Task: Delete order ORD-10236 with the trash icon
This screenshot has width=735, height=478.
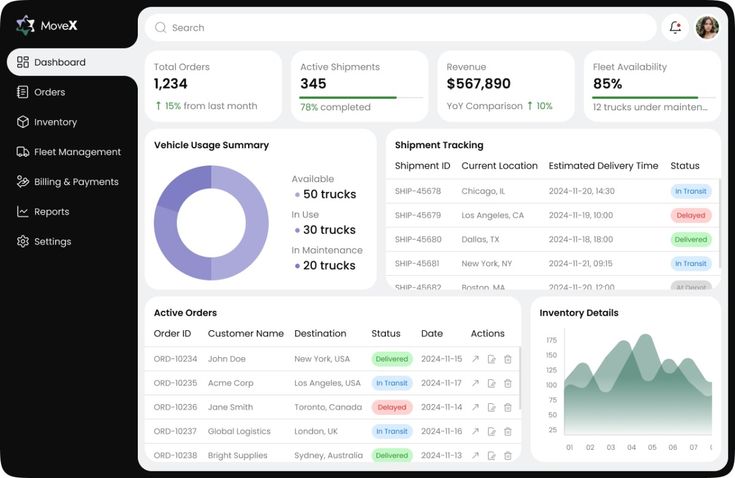Action: [x=508, y=407]
